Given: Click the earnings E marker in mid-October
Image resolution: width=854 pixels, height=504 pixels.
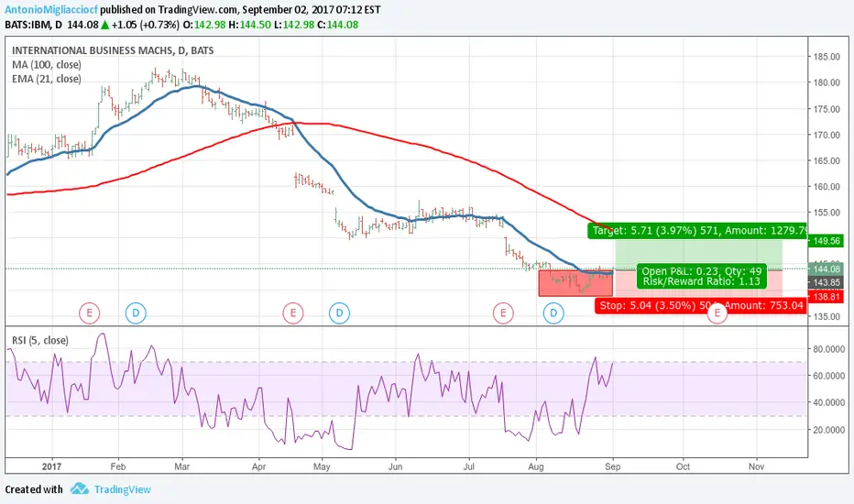Looking at the screenshot, I should click(x=717, y=313).
